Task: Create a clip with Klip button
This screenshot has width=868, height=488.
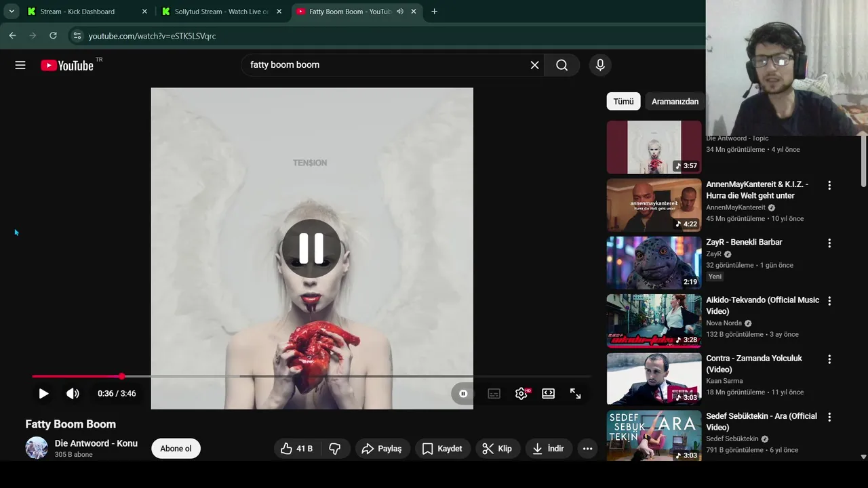Action: point(497,449)
